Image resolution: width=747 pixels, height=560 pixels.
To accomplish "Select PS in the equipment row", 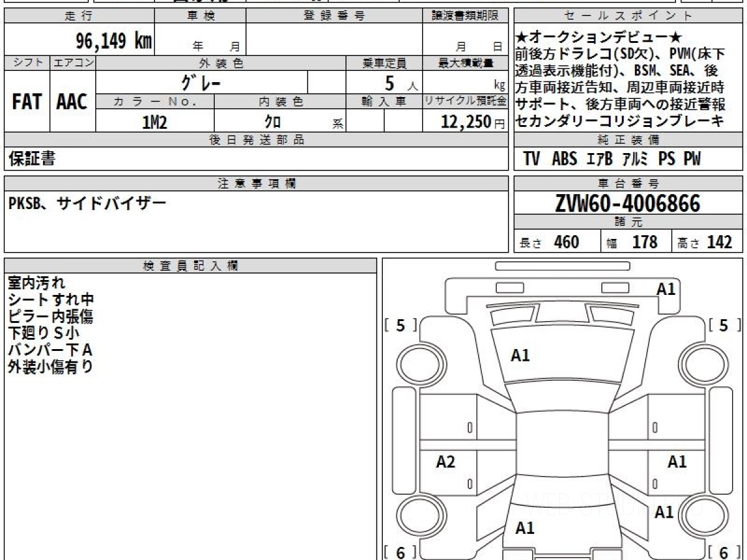I will pos(667,159).
